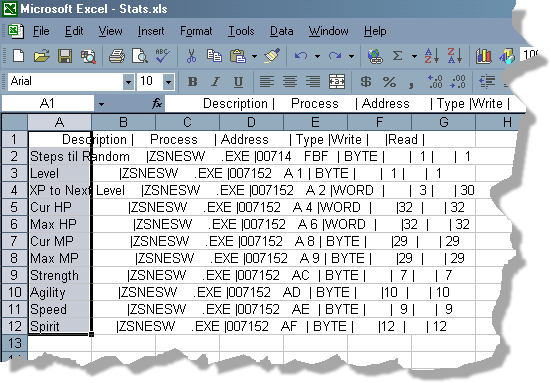Toggle Underline formatting
This screenshot has width=551, height=383.
(238, 82)
